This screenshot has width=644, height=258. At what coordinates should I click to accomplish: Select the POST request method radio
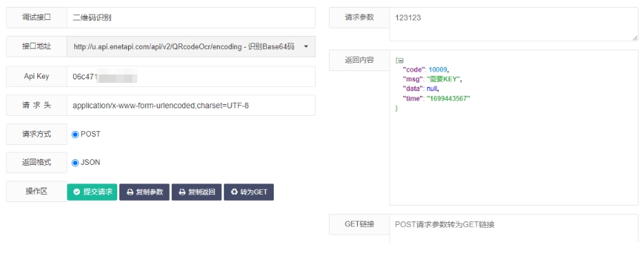[75, 135]
